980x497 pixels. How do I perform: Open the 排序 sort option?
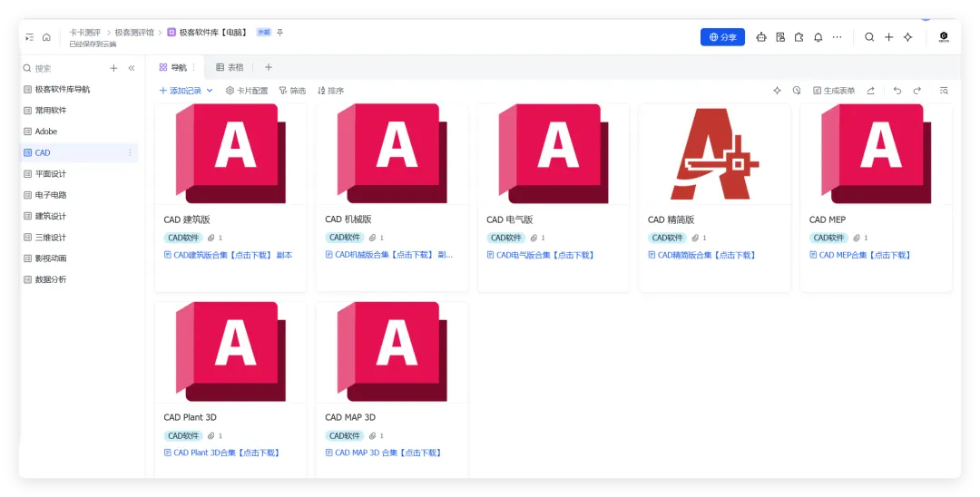[x=330, y=91]
